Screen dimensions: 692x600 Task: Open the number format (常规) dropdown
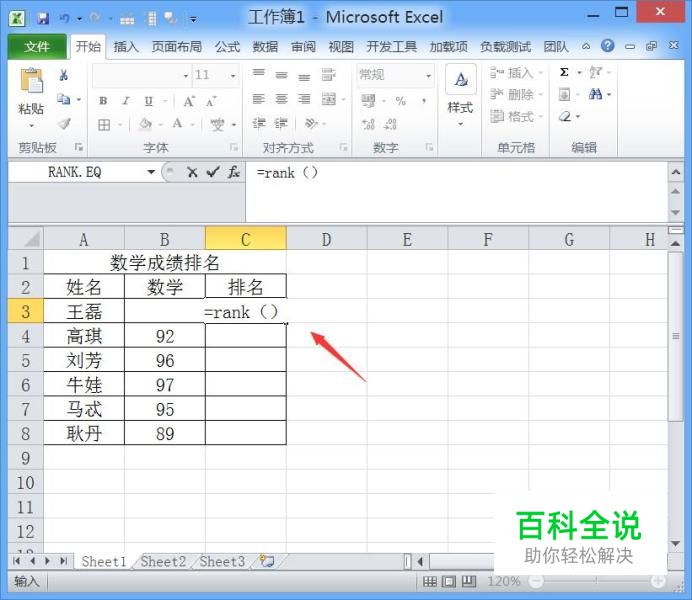click(x=429, y=75)
